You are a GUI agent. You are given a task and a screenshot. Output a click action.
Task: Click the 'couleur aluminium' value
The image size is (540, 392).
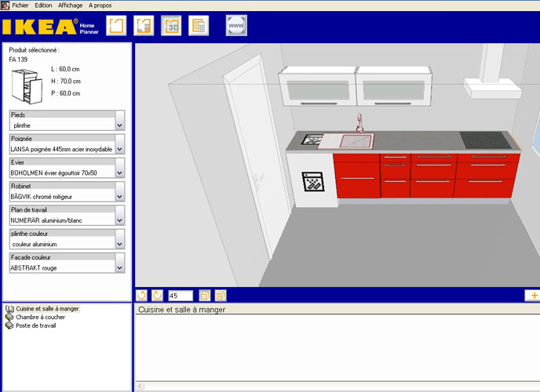pyautogui.click(x=35, y=244)
